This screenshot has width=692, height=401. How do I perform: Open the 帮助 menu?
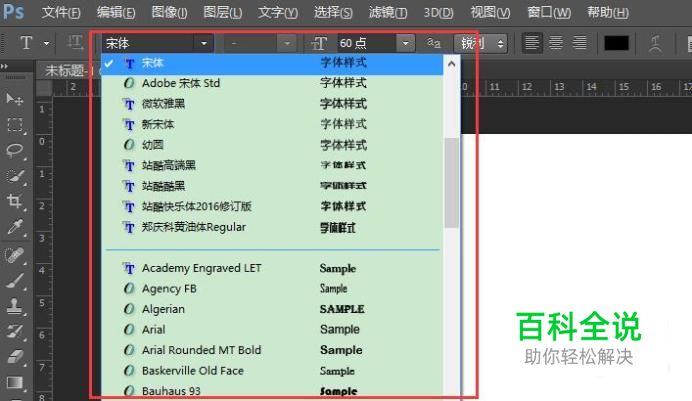pos(607,12)
